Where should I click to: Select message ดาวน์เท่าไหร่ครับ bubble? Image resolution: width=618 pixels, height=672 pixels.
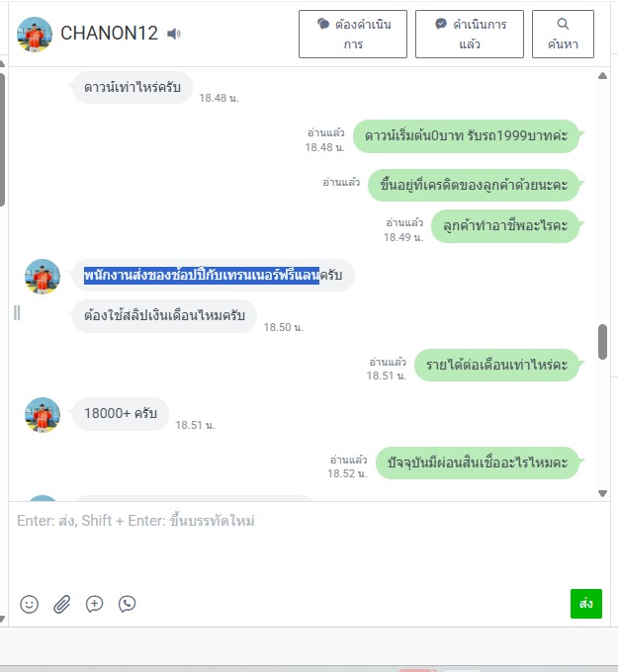(132, 87)
